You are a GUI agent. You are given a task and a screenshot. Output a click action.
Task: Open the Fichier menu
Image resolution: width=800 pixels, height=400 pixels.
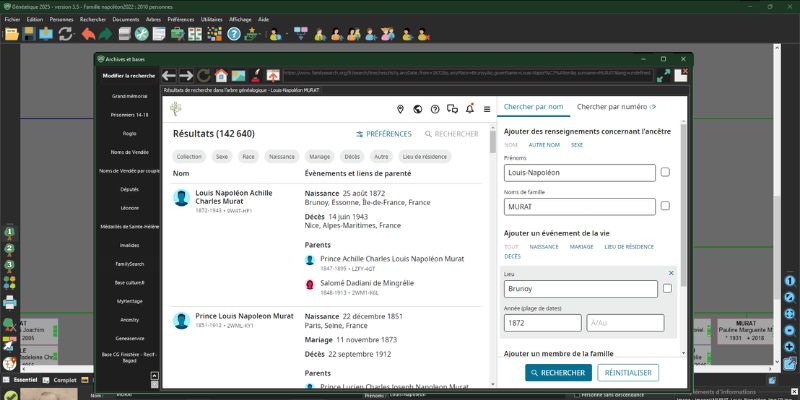coord(12,19)
